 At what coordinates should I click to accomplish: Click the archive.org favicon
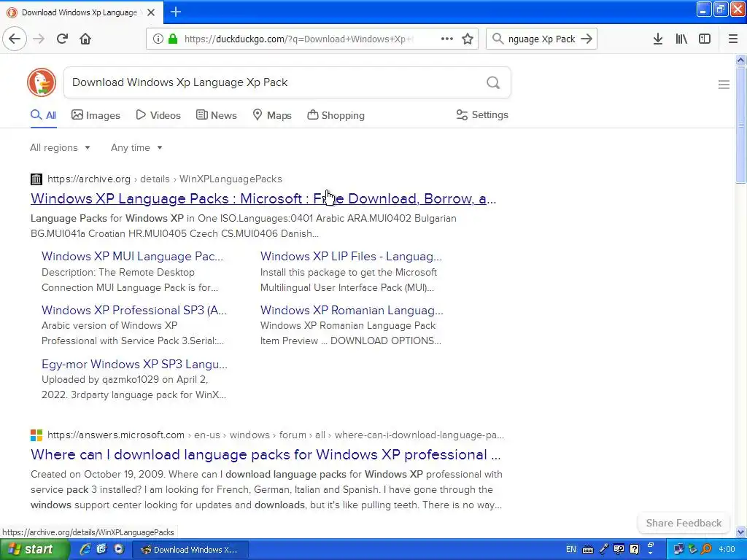pos(36,179)
